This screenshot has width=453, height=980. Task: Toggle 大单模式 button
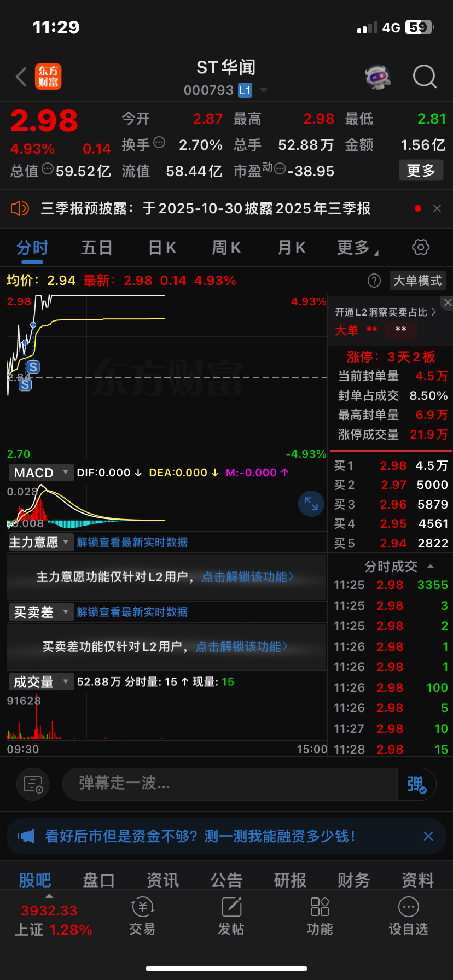pyautogui.click(x=417, y=281)
